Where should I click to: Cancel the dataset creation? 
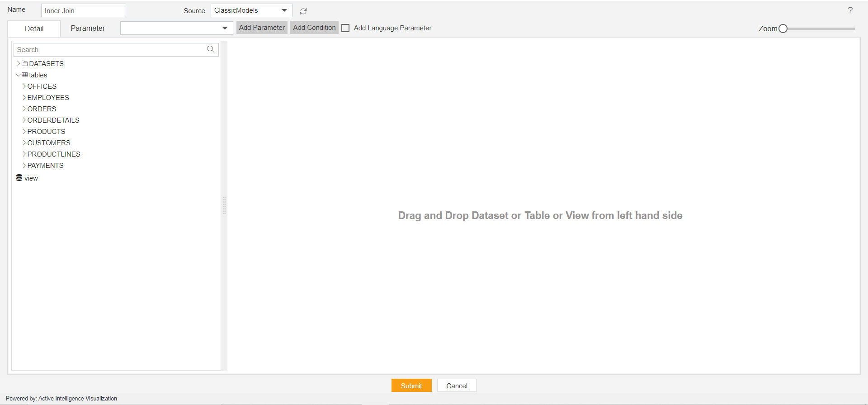457,386
